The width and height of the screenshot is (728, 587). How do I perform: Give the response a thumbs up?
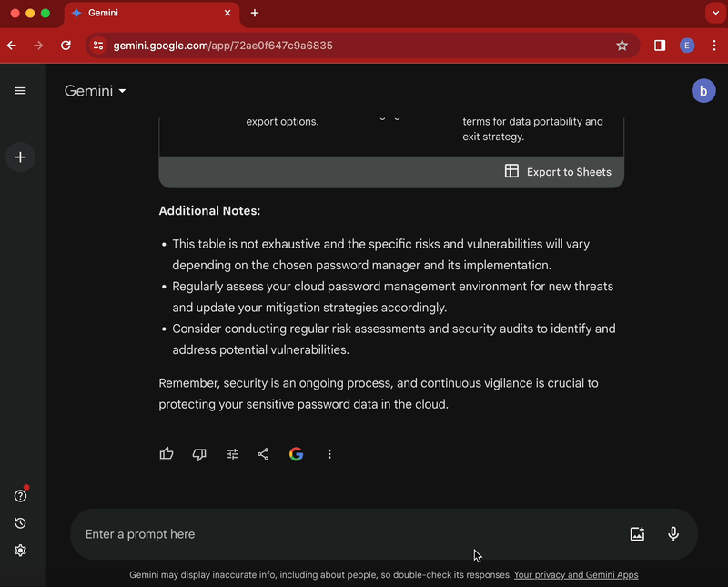pyautogui.click(x=167, y=454)
